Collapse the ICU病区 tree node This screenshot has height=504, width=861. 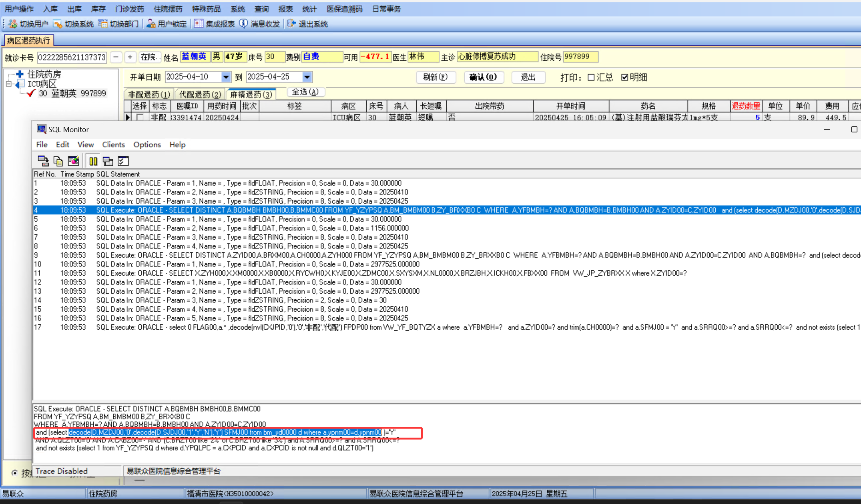[9, 84]
